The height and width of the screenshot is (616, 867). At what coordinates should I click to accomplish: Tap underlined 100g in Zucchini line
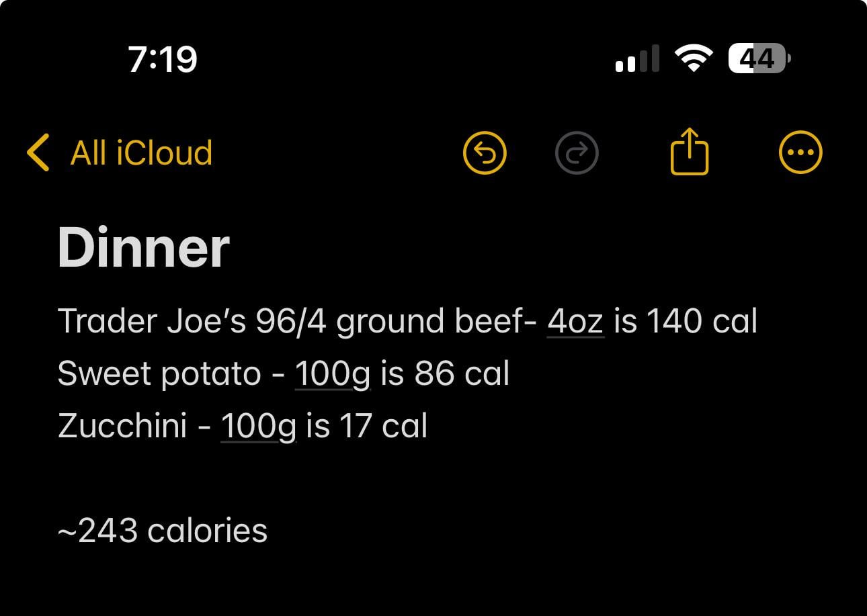click(x=258, y=426)
